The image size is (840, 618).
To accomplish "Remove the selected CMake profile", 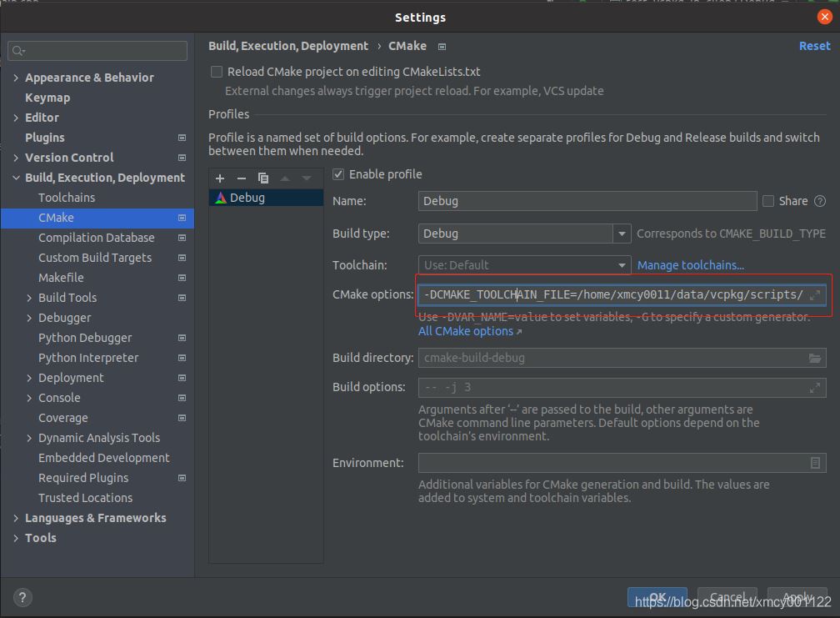I will point(242,178).
